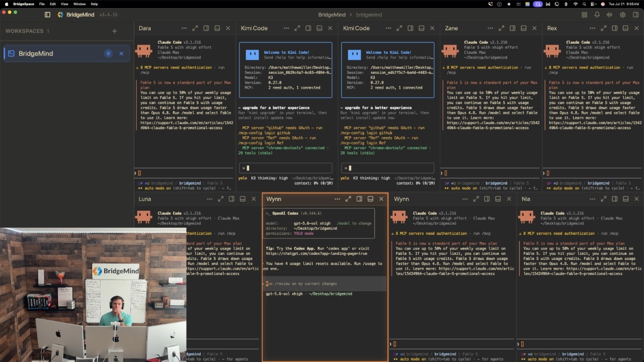Click the bridgemind folder breadcrumb
This screenshot has height=362, width=644.
pyautogui.click(x=369, y=15)
